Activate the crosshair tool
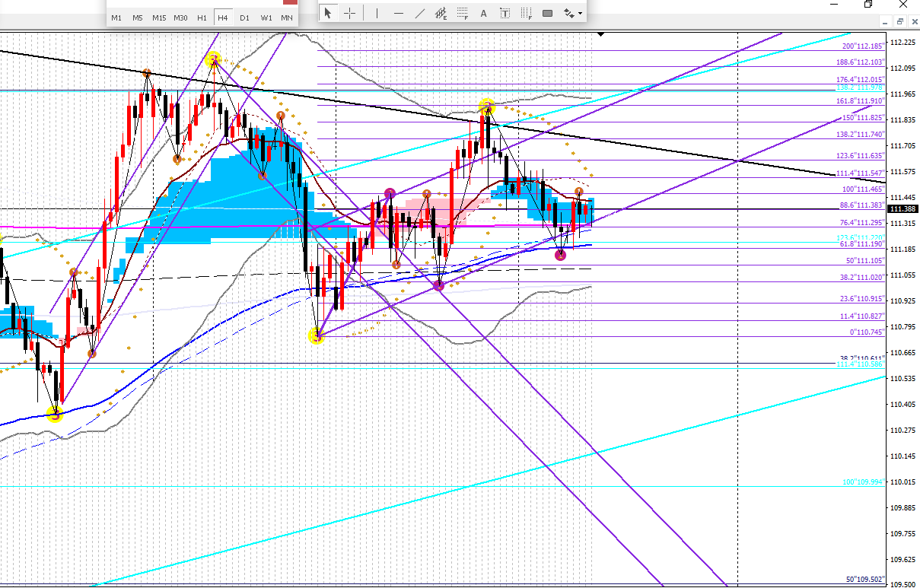Viewport: 920px width, 588px height. click(x=349, y=13)
